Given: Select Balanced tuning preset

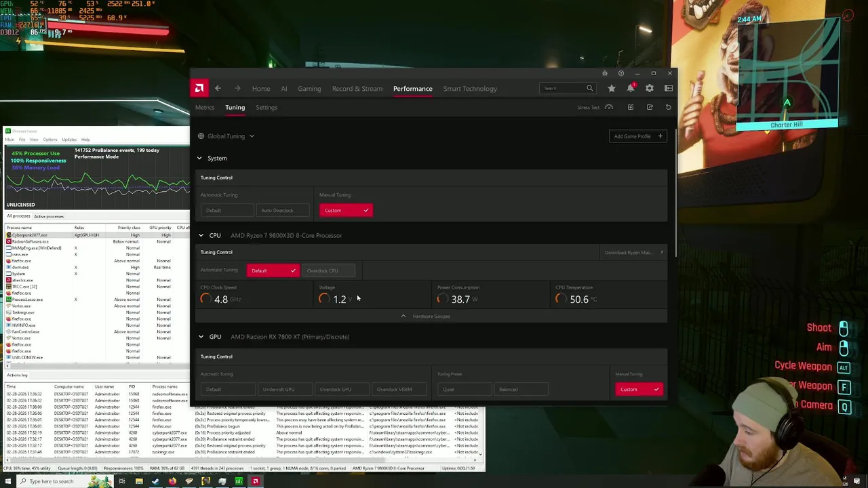Looking at the screenshot, I should [521, 389].
